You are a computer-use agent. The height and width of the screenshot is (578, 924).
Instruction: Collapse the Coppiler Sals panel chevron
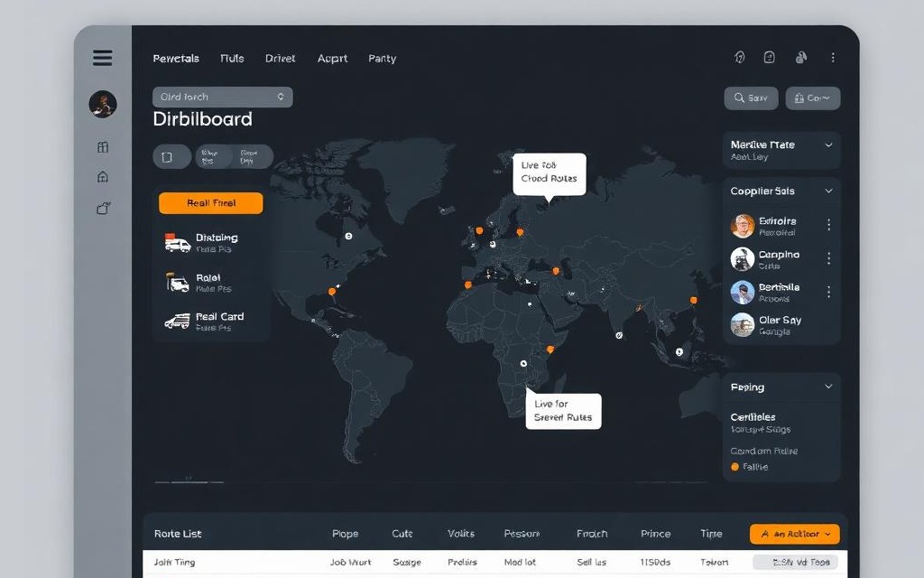828,191
